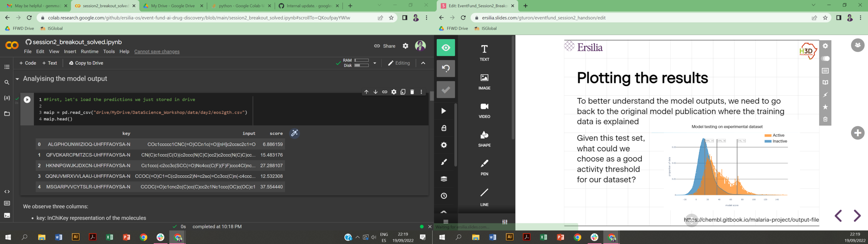The height and width of the screenshot is (244, 868).
Task: Open Colab command palette icon
Action: (x=7, y=203)
